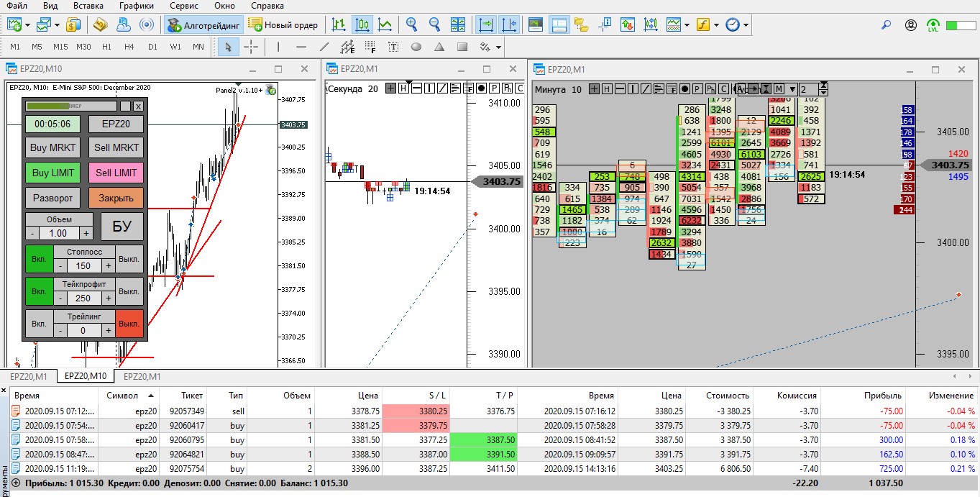Enable trailing with Вкл. button
980x497 pixels.
click(39, 324)
